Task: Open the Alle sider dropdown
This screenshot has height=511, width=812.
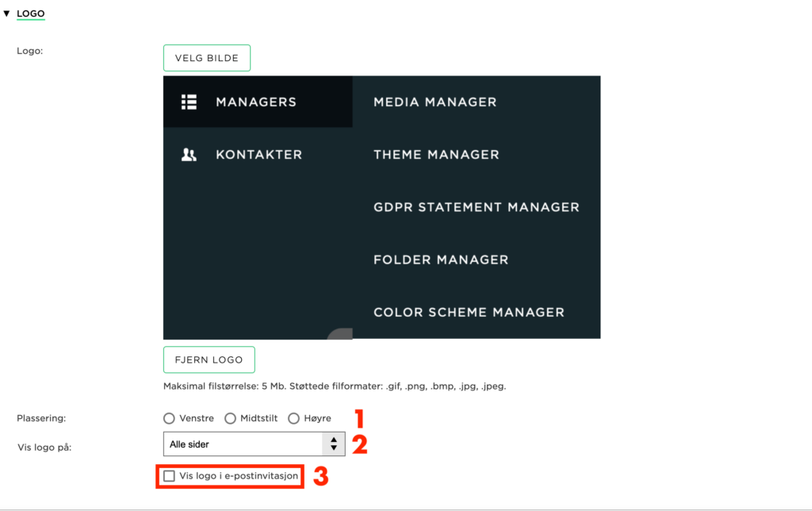Action: 255,444
